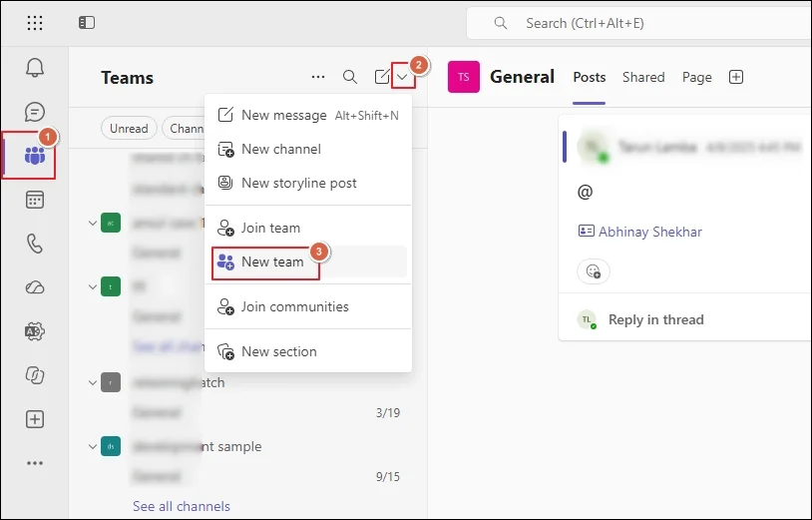Screen dimensions: 812x520
Task: Switch to the Shared tab
Action: tap(643, 77)
